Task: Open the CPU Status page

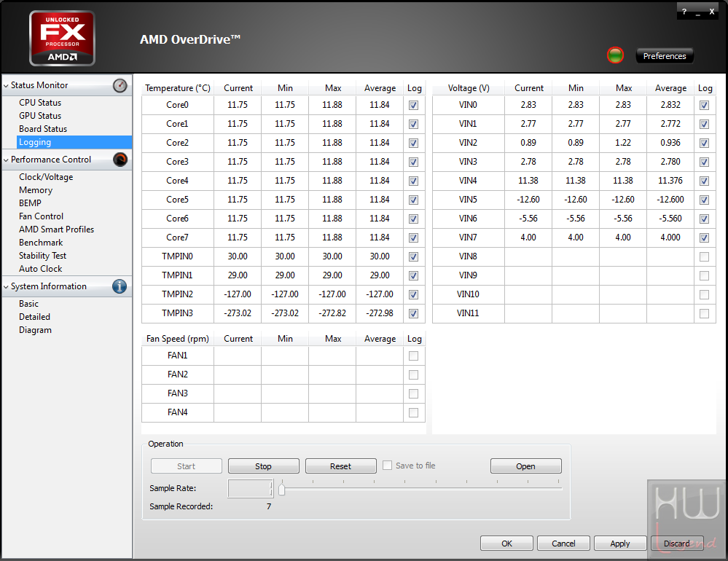Action: pos(40,103)
